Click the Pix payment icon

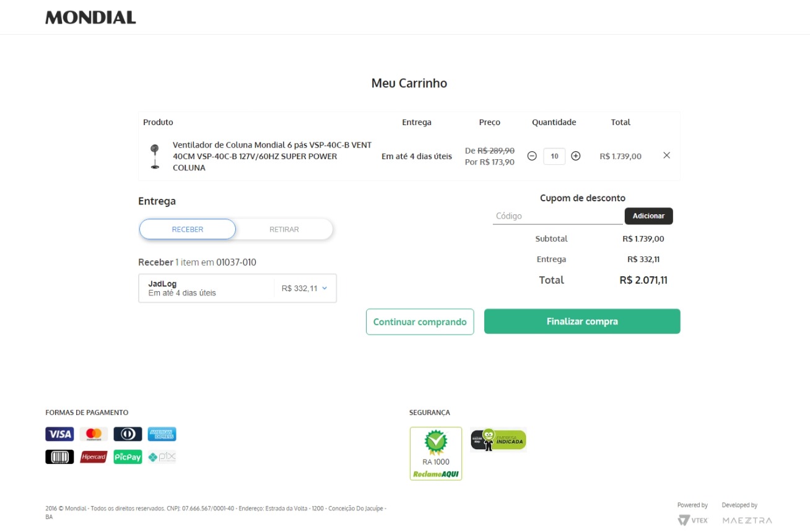(x=162, y=457)
